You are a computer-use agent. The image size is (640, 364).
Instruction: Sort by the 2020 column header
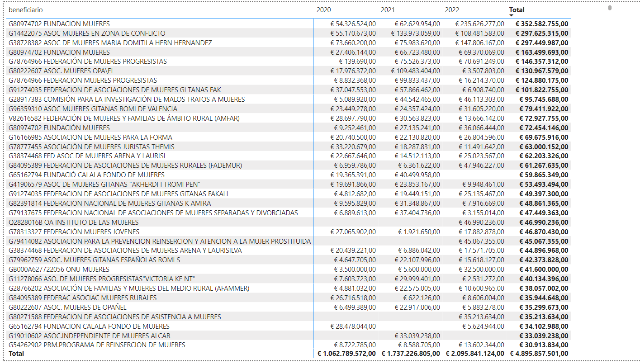pyautogui.click(x=323, y=9)
